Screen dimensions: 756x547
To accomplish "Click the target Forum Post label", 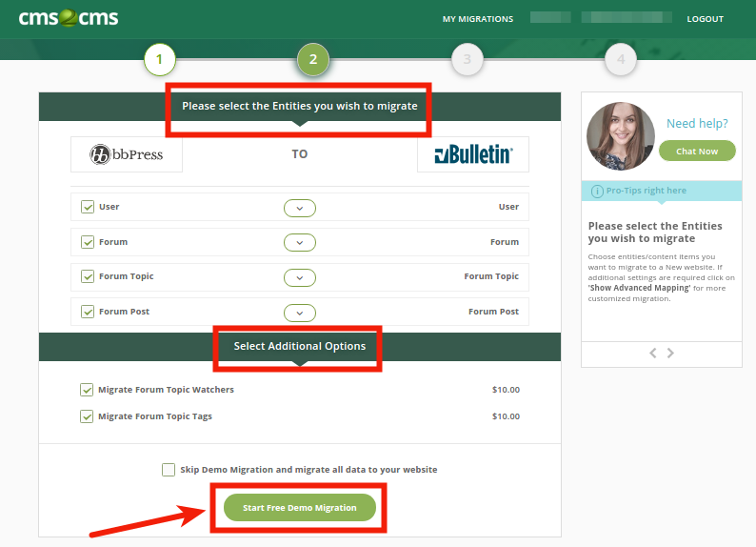I will click(x=493, y=312).
